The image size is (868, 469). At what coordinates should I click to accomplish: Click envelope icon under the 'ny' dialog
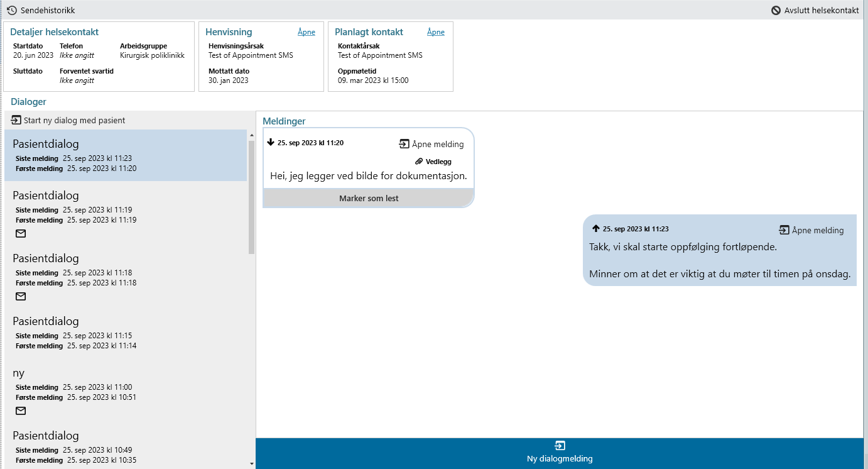click(x=21, y=411)
